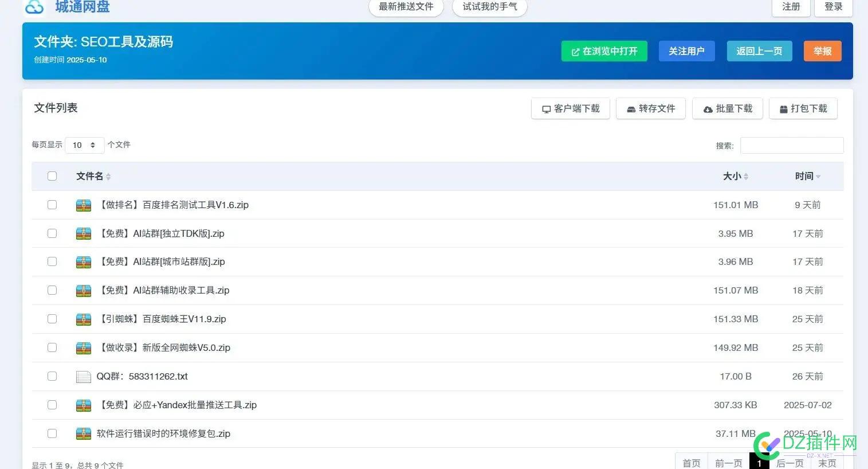Check the 百度蜘蛛王V11.9.zip row
This screenshot has width=868, height=469.
[x=52, y=319]
